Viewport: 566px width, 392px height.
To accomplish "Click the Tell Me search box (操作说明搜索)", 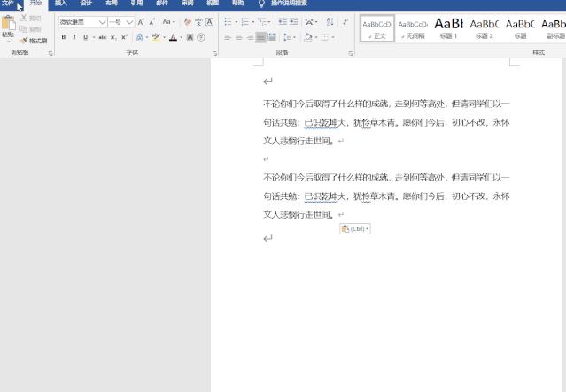I will 289,4.
